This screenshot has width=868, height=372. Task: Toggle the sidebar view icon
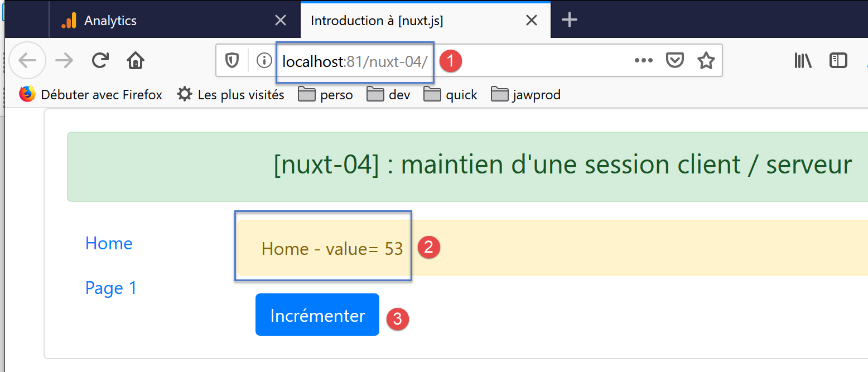coord(838,60)
